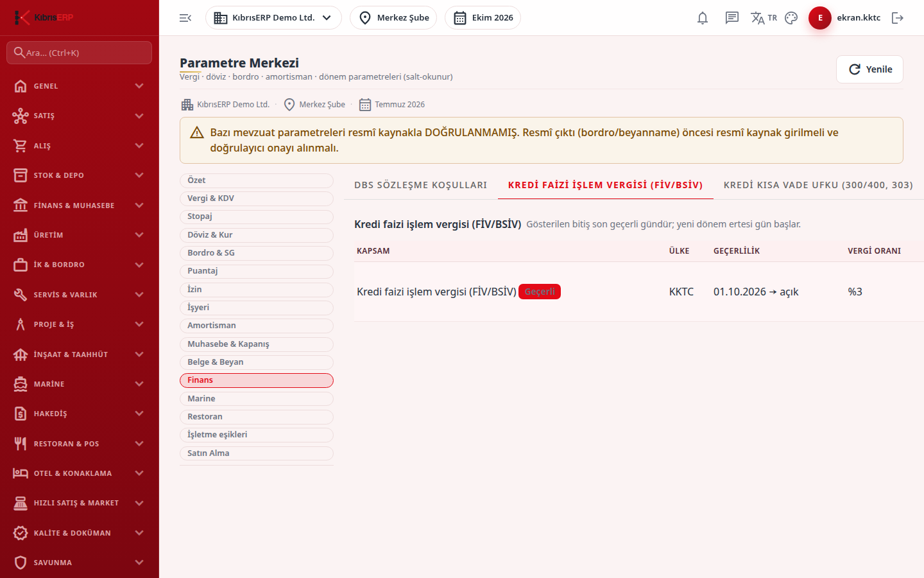This screenshot has width=924, height=578.
Task: Click the Yenile refresh button
Action: [869, 69]
